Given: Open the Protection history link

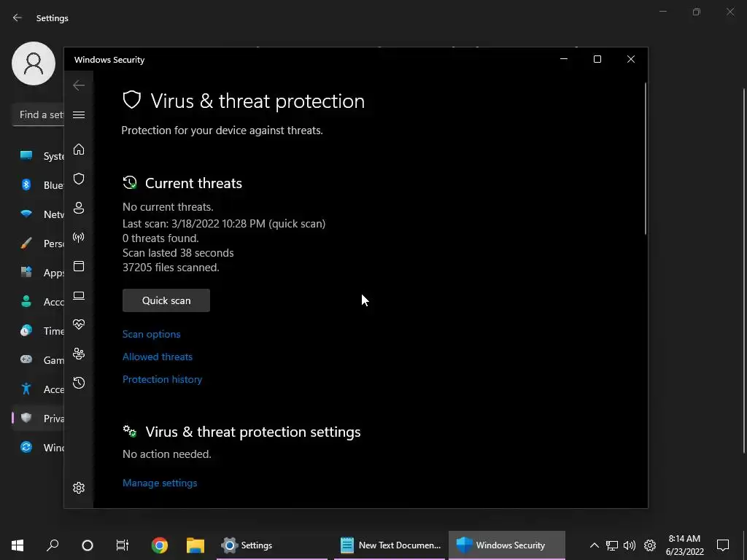Looking at the screenshot, I should (163, 379).
